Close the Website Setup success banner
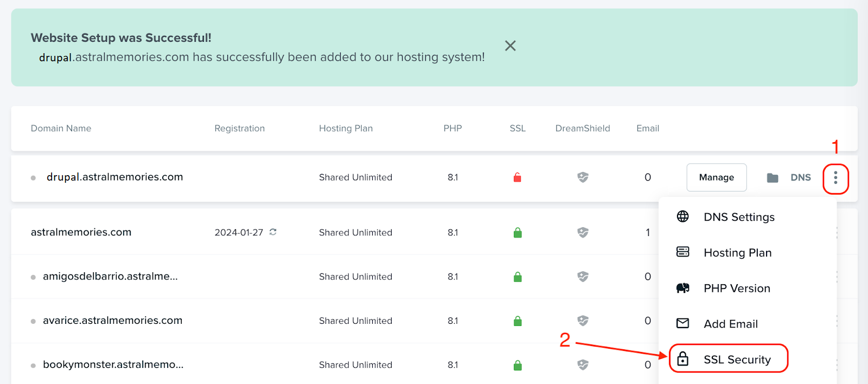Screen dimensions: 868x384 pyautogui.click(x=510, y=46)
